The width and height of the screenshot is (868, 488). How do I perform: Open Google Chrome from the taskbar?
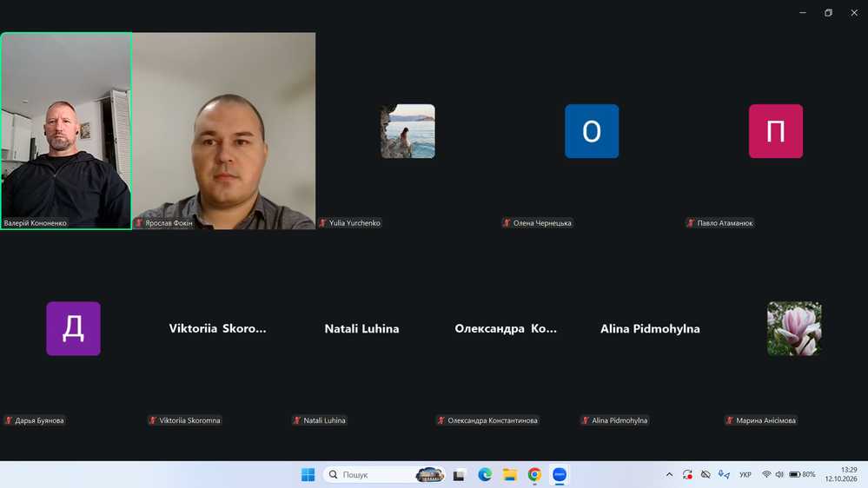[534, 475]
